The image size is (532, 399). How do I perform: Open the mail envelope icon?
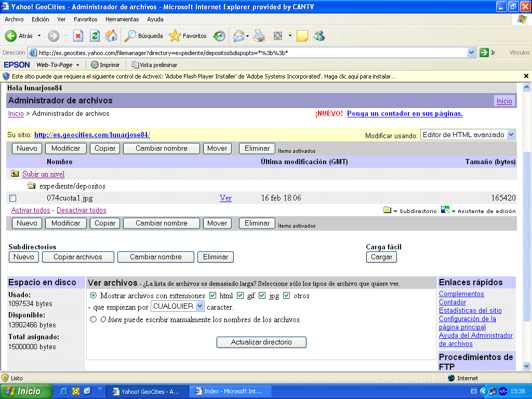click(239, 36)
